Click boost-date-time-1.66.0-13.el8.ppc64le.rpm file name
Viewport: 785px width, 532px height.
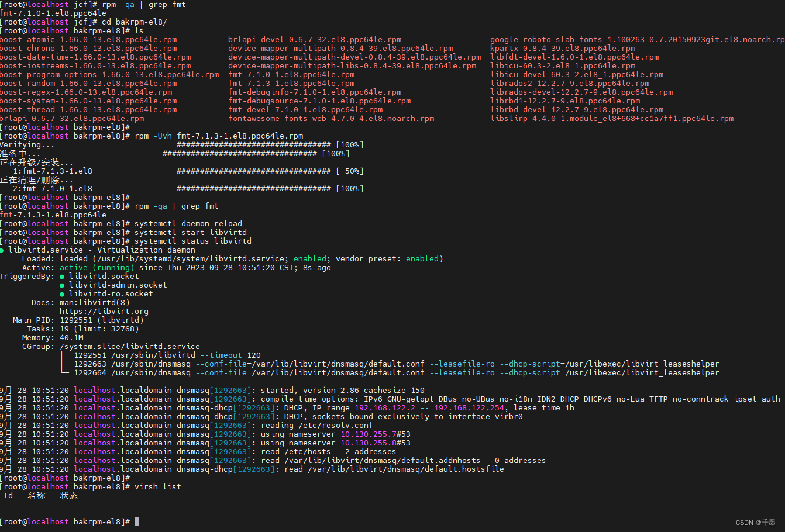coord(95,57)
